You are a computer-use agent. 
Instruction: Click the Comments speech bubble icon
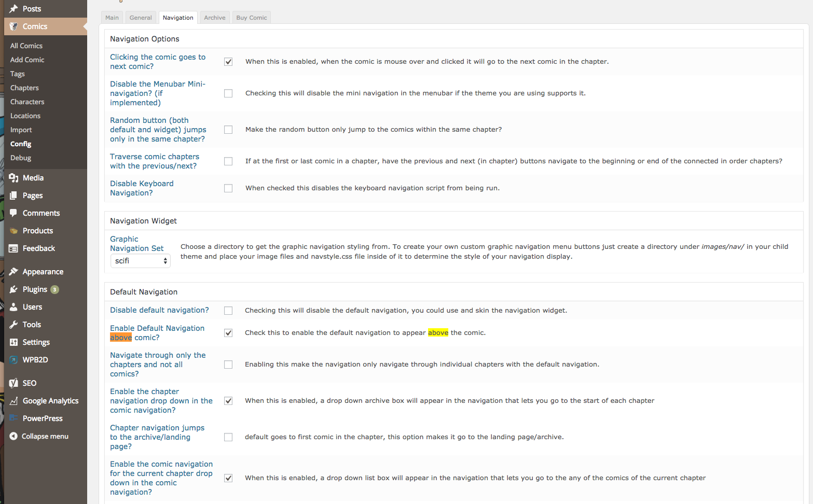coord(13,213)
